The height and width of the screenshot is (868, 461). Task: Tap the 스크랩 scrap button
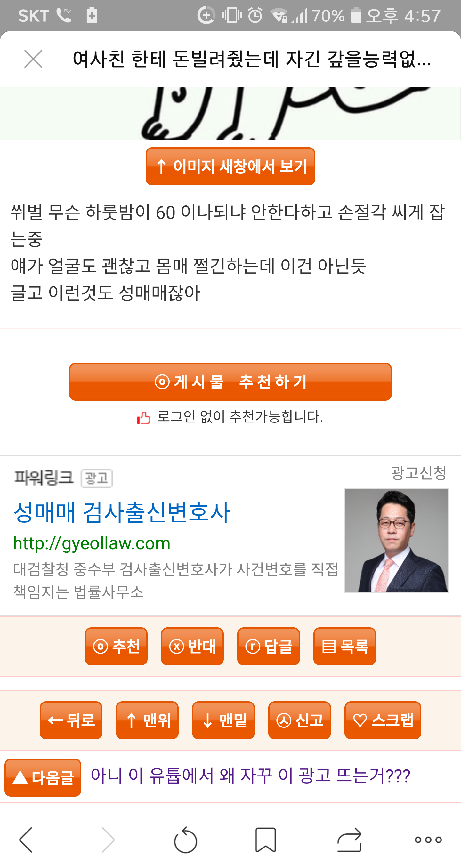[383, 720]
